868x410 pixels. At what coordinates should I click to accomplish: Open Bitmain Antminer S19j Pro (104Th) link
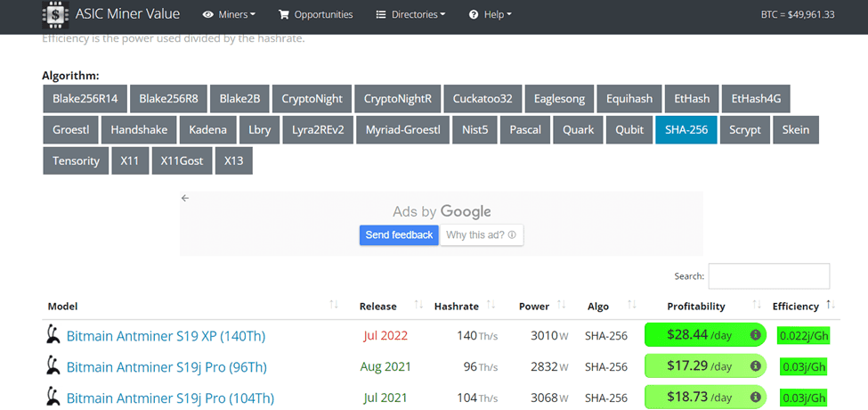(x=171, y=398)
